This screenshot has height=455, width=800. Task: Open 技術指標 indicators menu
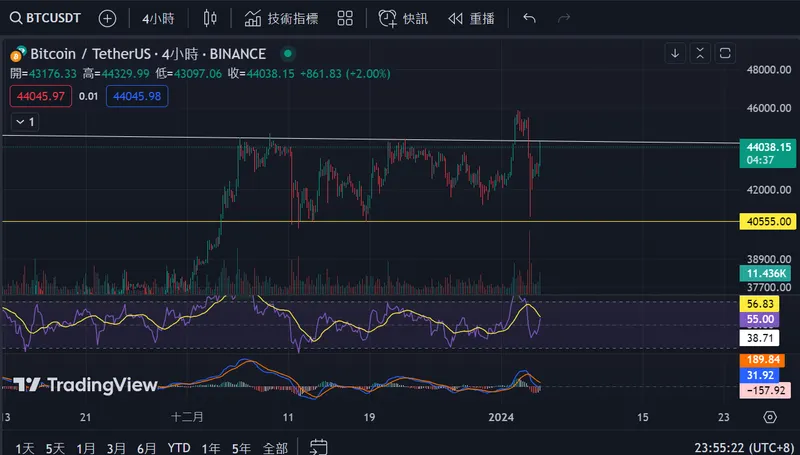[281, 18]
